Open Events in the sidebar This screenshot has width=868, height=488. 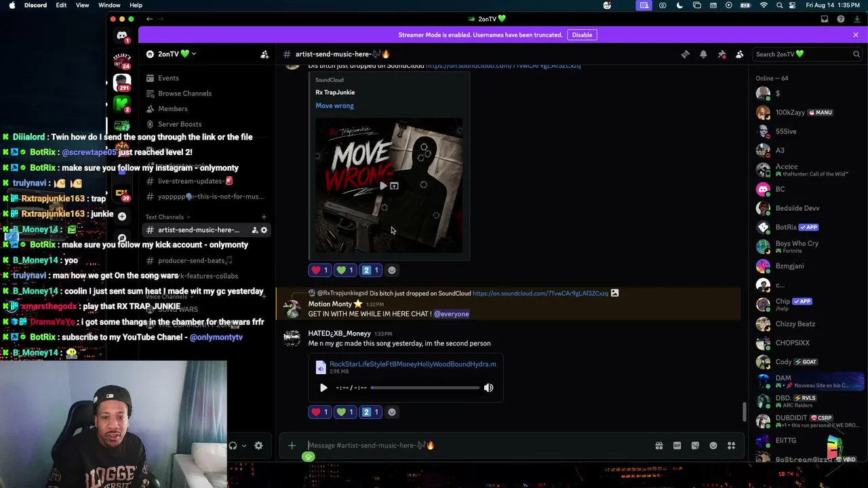pyautogui.click(x=168, y=78)
